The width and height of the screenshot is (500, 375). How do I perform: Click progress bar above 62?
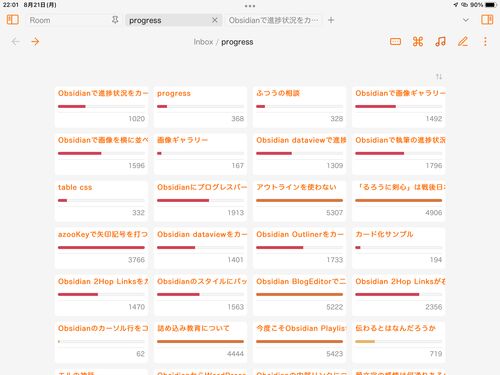click(x=101, y=341)
